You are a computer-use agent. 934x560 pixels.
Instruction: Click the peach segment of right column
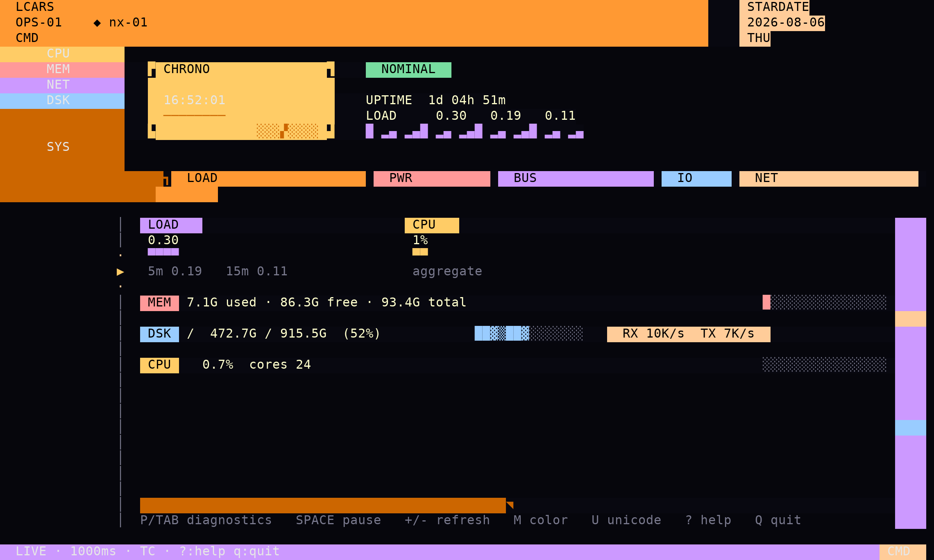point(911,318)
